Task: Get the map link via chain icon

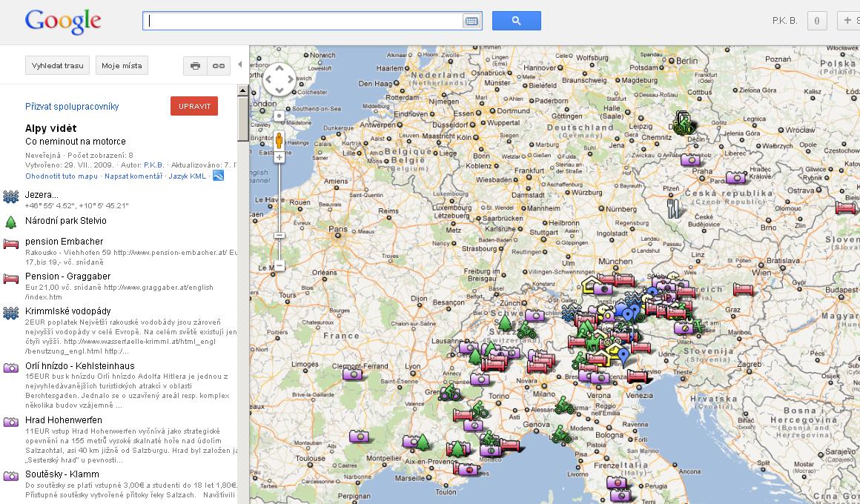Action: (x=219, y=66)
